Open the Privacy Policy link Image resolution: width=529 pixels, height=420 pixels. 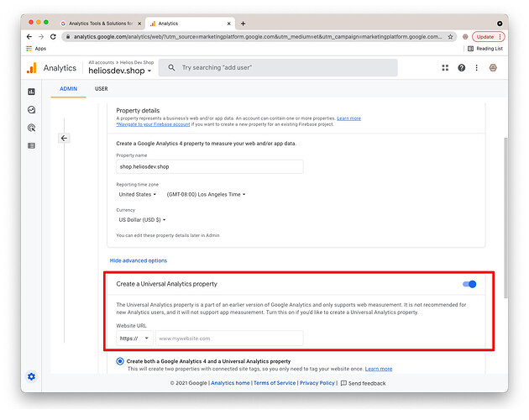tap(317, 383)
